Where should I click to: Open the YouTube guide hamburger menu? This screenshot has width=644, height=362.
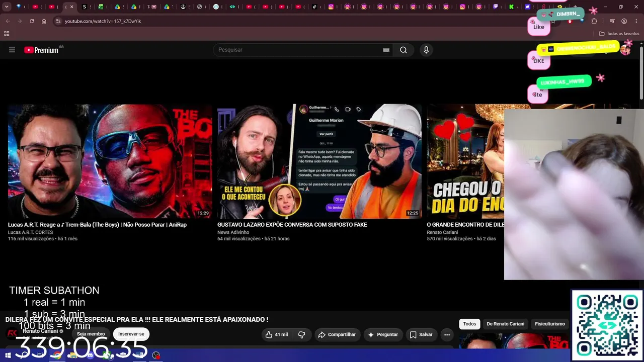[x=12, y=50]
